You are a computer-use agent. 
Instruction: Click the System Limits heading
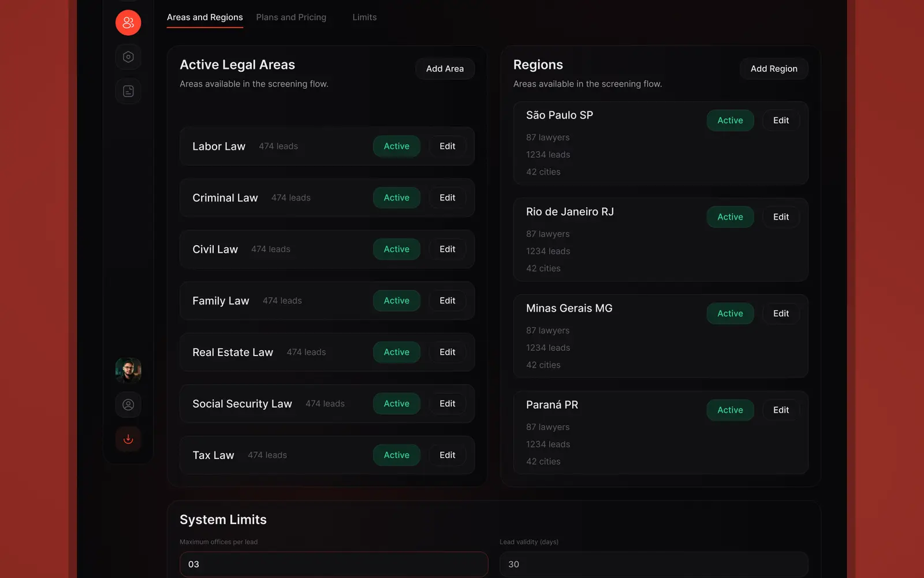pyautogui.click(x=223, y=520)
